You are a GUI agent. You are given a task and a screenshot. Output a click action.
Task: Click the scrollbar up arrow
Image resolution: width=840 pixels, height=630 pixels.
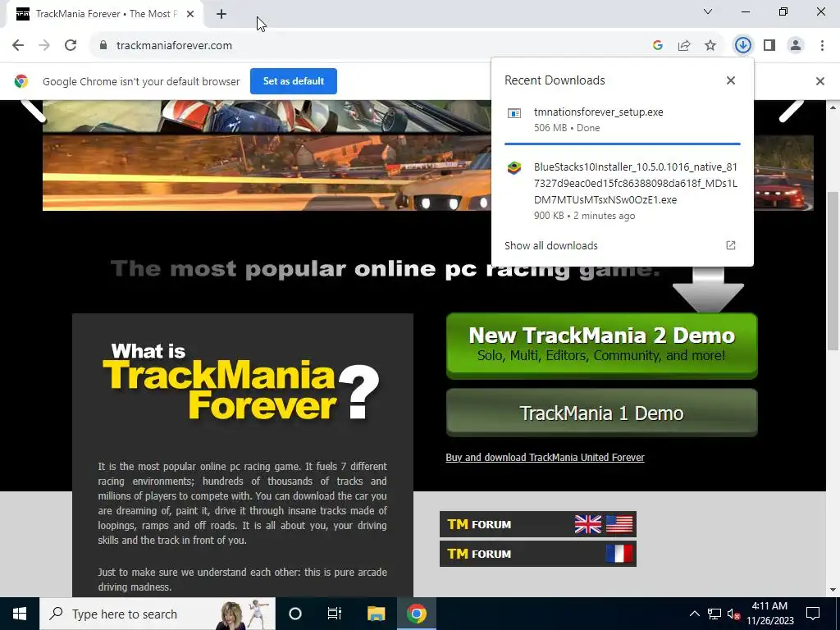[833, 107]
